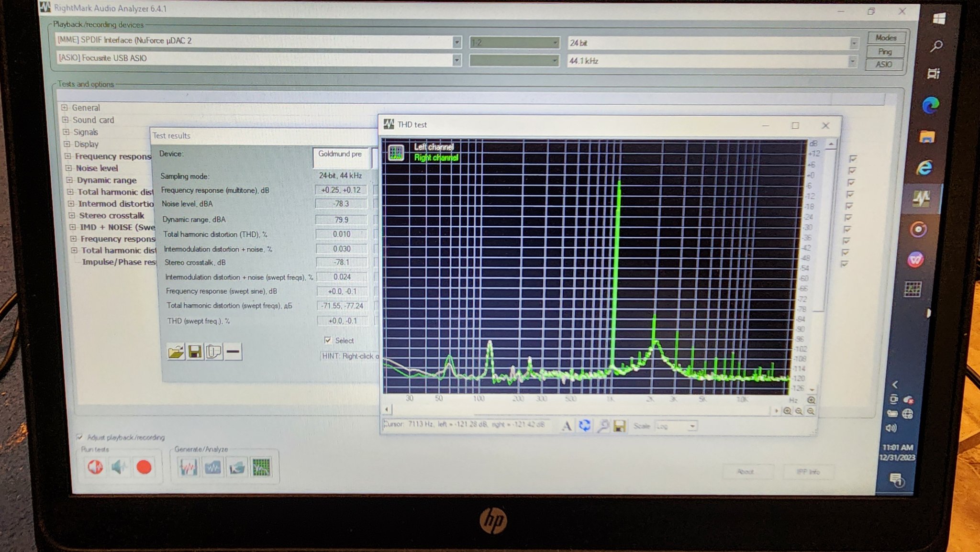Click graph vertical scrollbar down arrow
980x552 pixels.
tap(812, 390)
